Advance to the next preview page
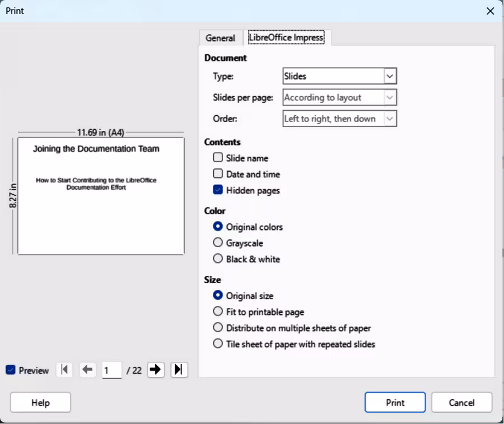 click(156, 370)
